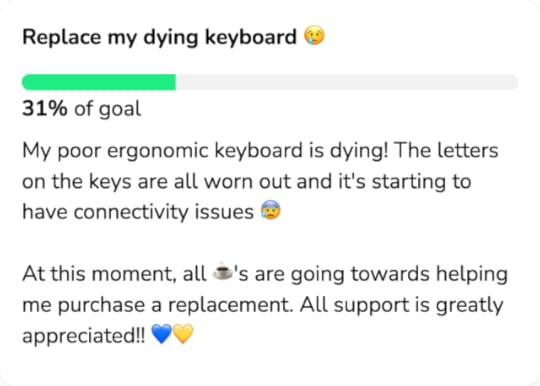Click the word "ergonomic" in description
Screen dimensions: 540x386
pos(158,152)
